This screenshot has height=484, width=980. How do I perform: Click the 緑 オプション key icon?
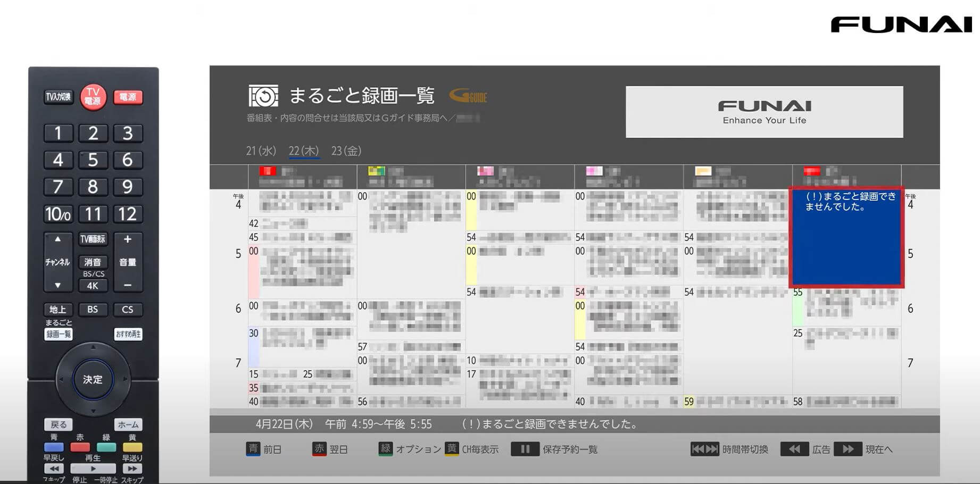click(385, 449)
